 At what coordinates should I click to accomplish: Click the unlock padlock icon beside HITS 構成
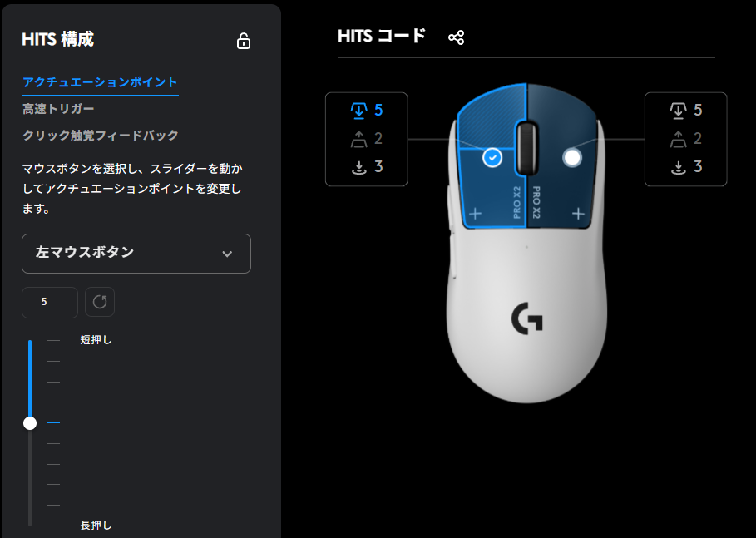point(244,41)
